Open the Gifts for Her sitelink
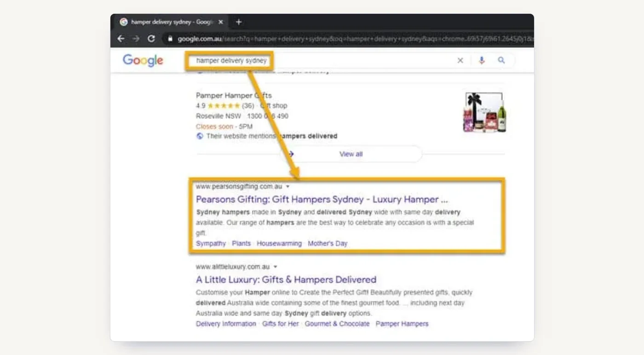 tap(280, 324)
